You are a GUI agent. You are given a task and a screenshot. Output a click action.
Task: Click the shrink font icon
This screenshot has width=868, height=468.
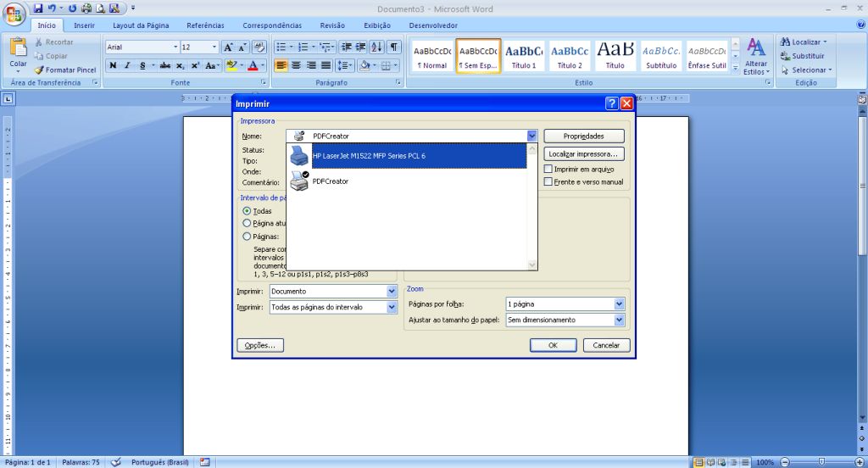click(242, 47)
